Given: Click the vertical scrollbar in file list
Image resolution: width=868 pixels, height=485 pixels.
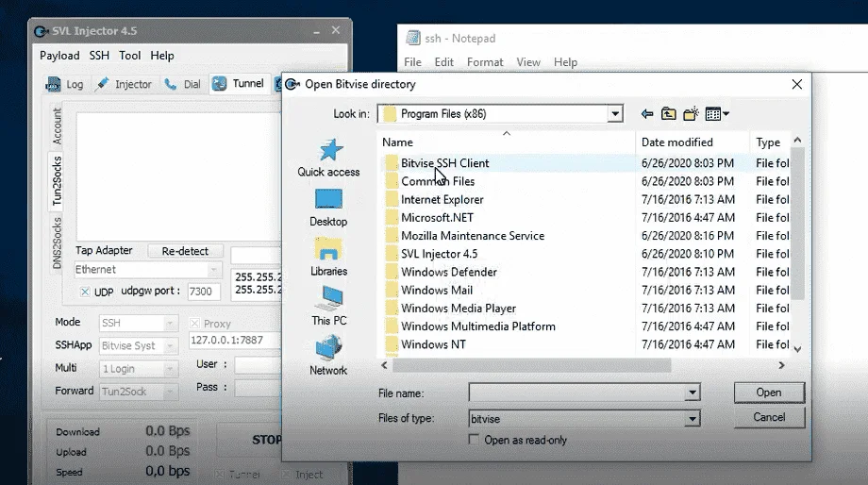Looking at the screenshot, I should [x=797, y=223].
